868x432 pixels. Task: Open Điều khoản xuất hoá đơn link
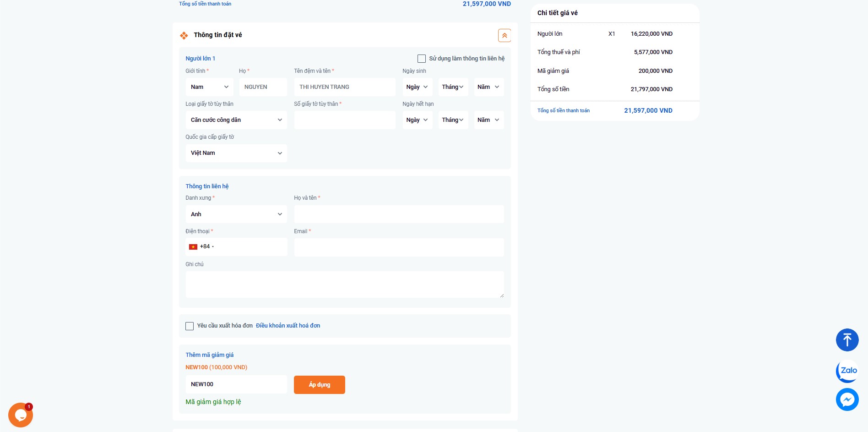click(288, 326)
